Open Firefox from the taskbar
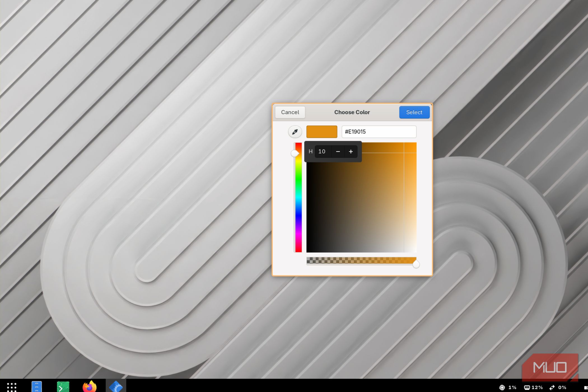588x392 pixels. coord(90,386)
